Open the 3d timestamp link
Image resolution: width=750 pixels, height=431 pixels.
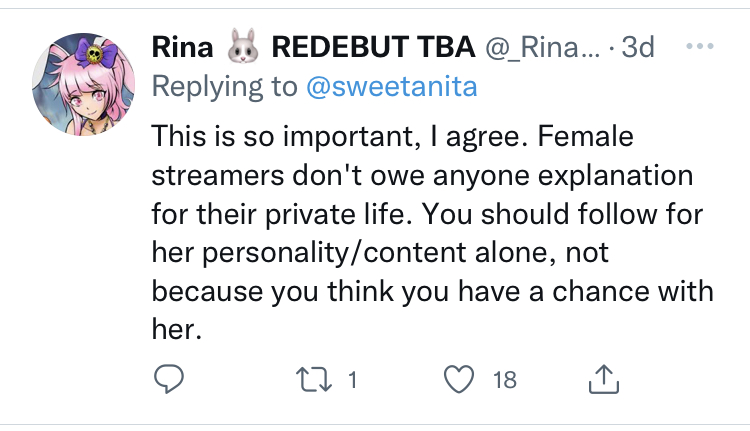coord(637,47)
